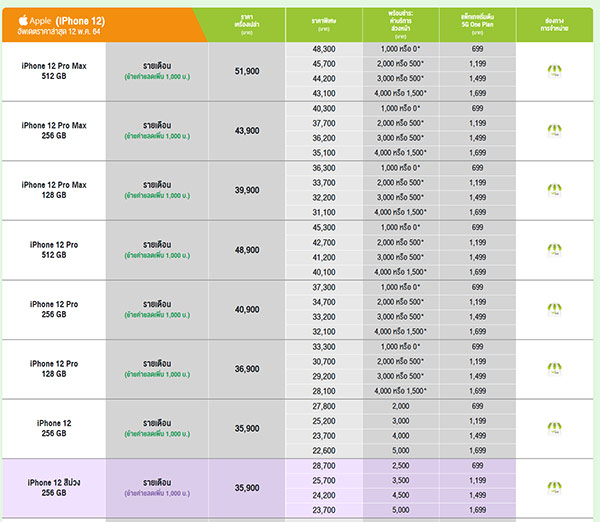
Task: Click the advance payment value 4,500
Action: point(401,496)
